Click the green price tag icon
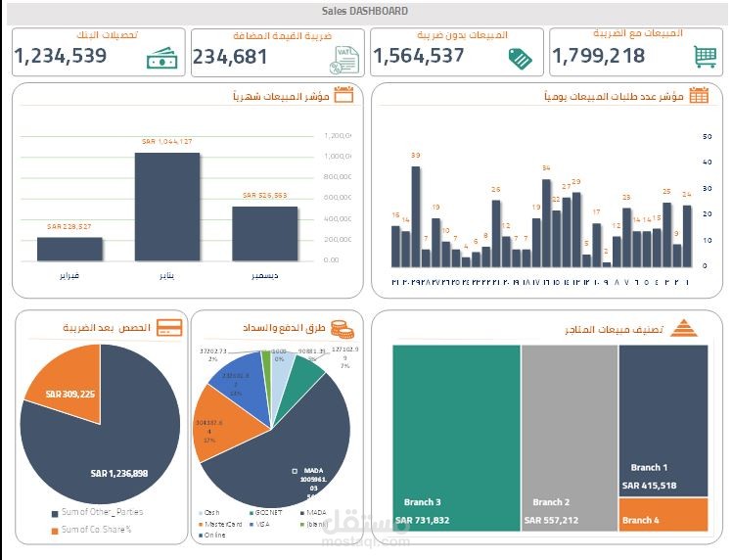 (520, 59)
